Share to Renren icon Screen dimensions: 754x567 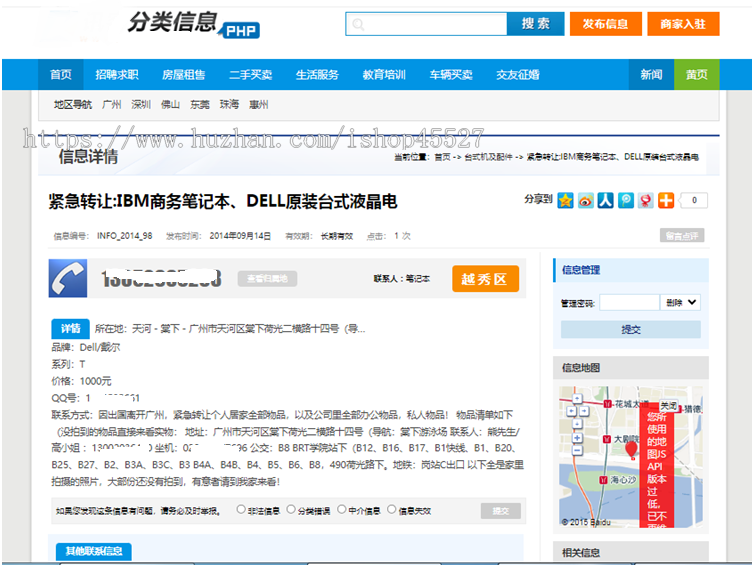(x=605, y=200)
